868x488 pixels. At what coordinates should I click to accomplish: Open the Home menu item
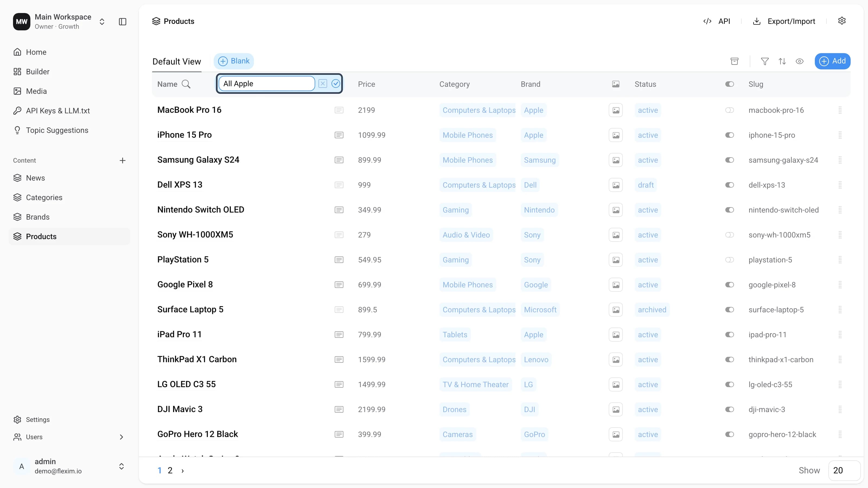click(x=69, y=52)
